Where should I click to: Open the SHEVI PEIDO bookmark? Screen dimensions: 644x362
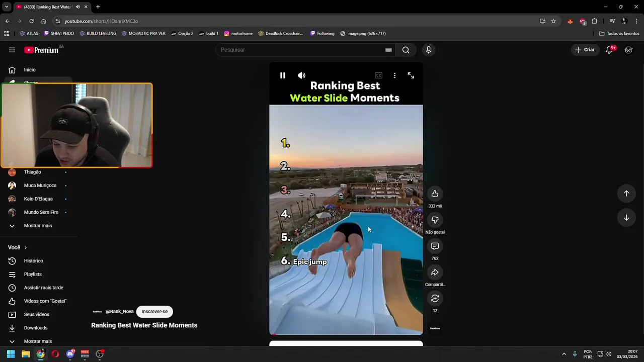point(59,34)
